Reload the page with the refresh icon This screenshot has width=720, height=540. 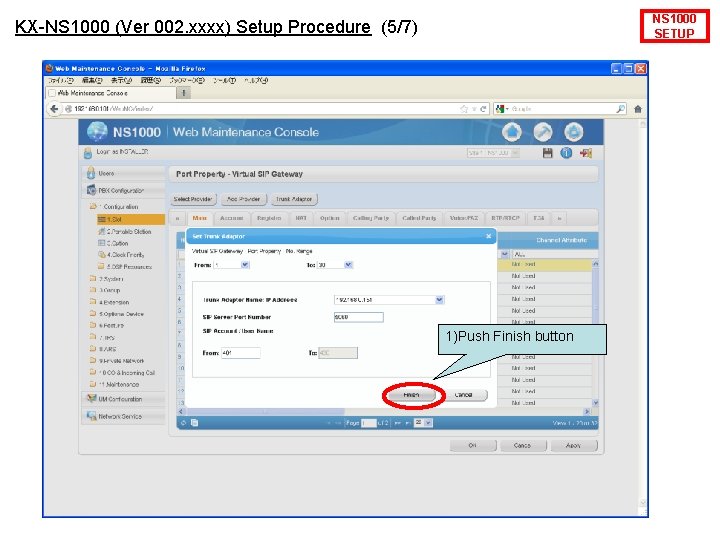point(483,109)
